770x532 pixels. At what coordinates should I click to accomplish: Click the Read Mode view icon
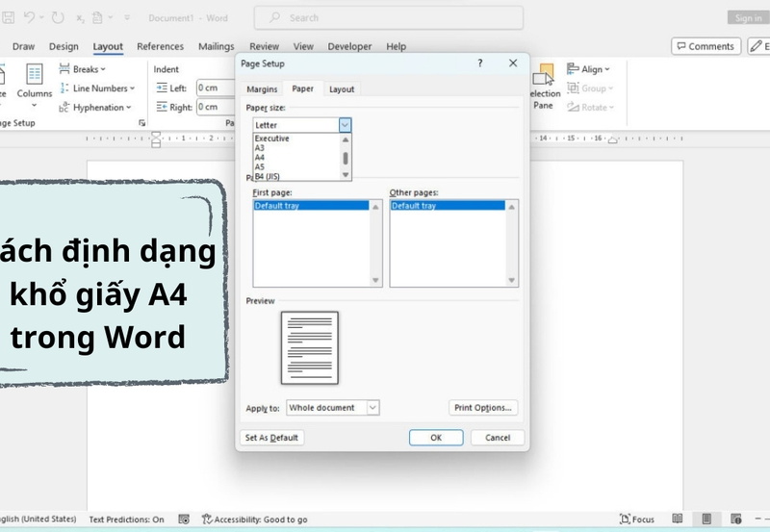pos(678,519)
